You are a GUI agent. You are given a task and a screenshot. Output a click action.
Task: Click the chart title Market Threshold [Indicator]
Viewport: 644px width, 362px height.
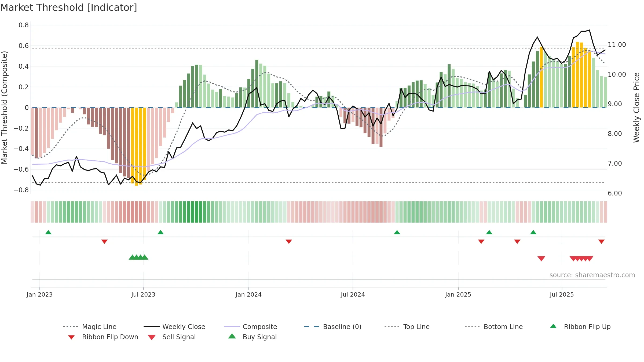click(x=69, y=8)
